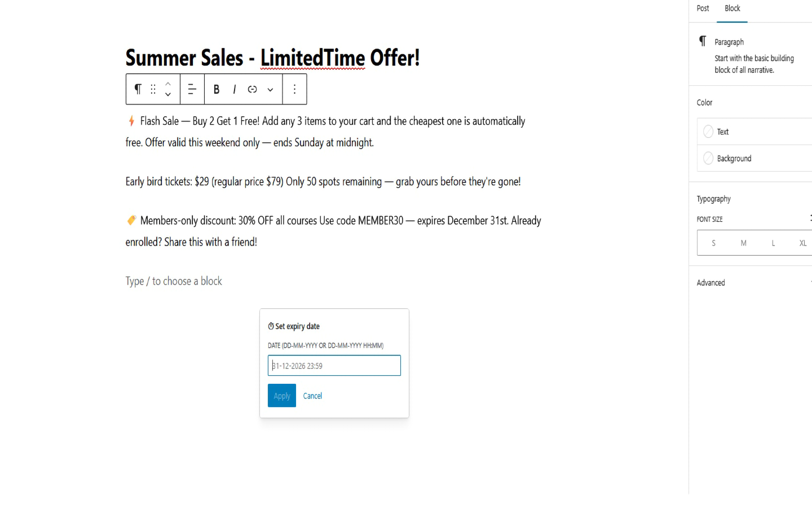This screenshot has height=508, width=812.
Task: Select the Medium font size
Action: click(x=743, y=243)
